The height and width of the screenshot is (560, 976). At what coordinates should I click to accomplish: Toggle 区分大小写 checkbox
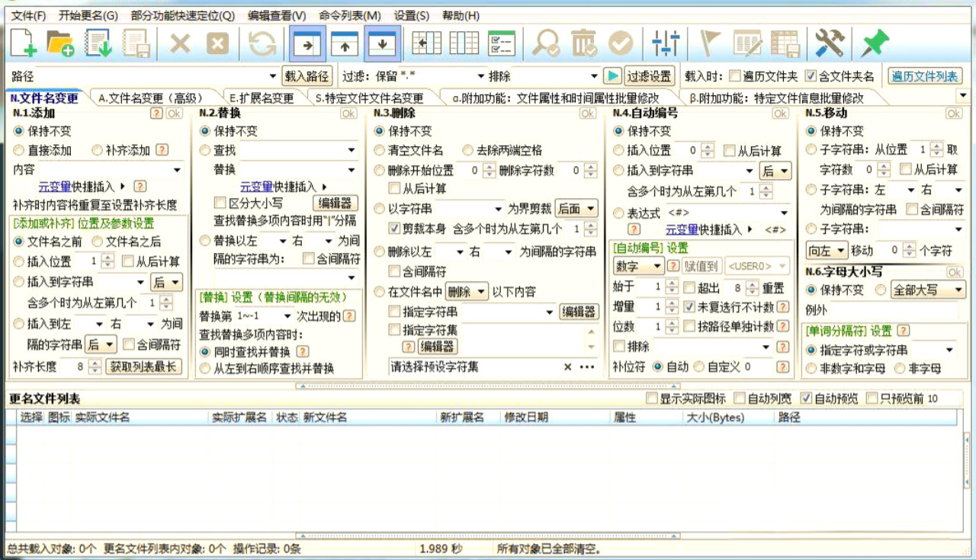point(221,203)
